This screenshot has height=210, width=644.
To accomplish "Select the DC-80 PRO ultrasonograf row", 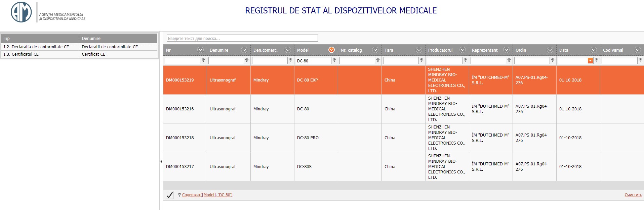I will click(308, 138).
